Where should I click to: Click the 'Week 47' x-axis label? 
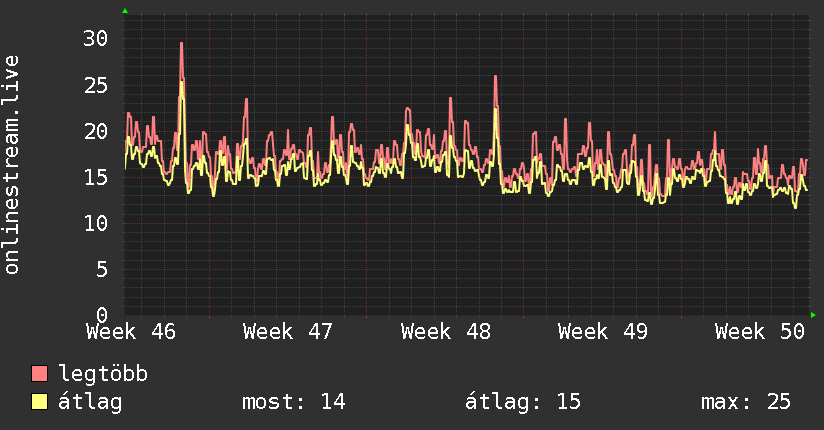coord(288,332)
